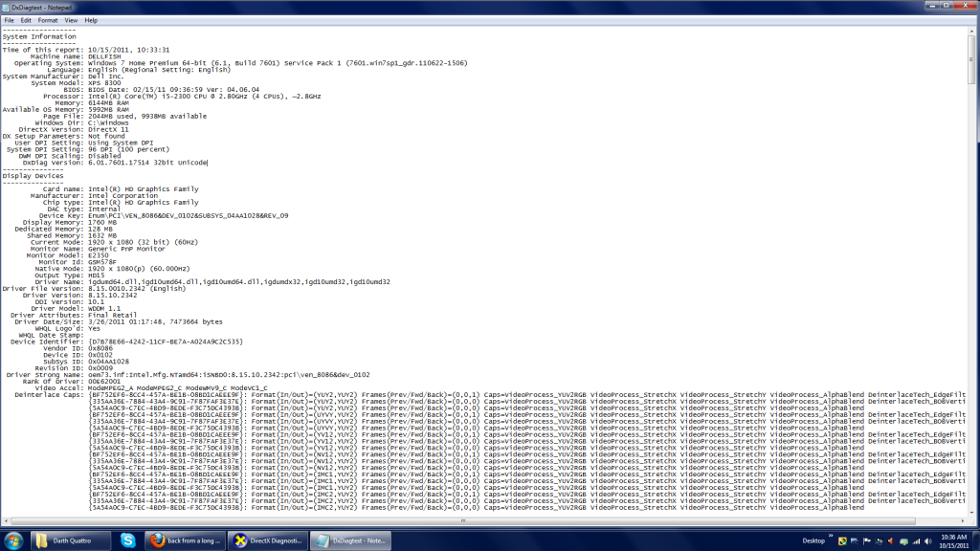
Task: Click the 'Video Accel: ModeMPEG2_A' line
Action: 150,388
